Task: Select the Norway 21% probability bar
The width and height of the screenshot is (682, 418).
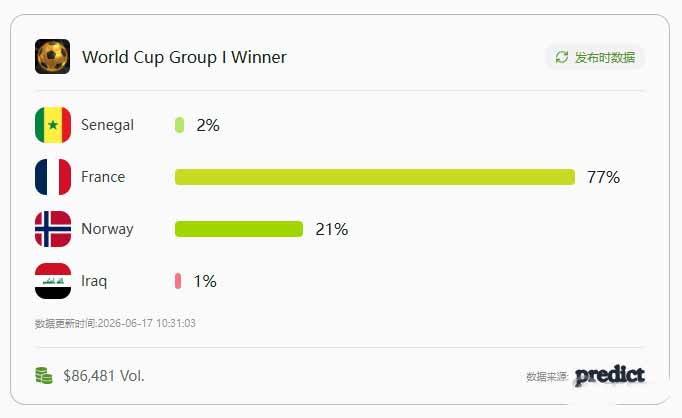Action: (239, 229)
